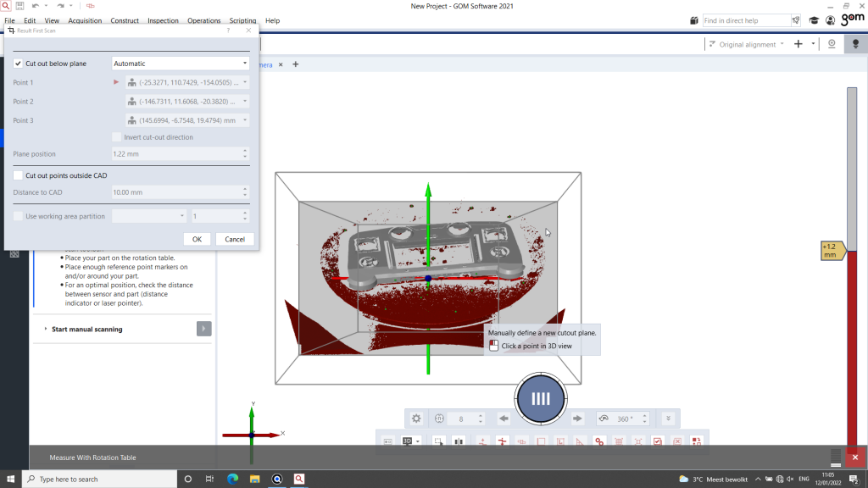The width and height of the screenshot is (868, 488).
Task: Click the gift box icon beside help search
Action: coord(693,20)
